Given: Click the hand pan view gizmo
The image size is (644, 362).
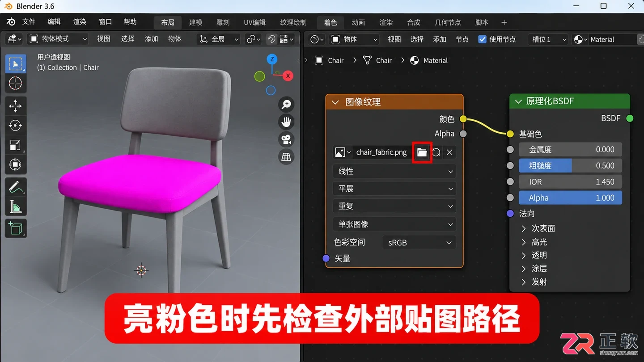Looking at the screenshot, I should [x=286, y=122].
